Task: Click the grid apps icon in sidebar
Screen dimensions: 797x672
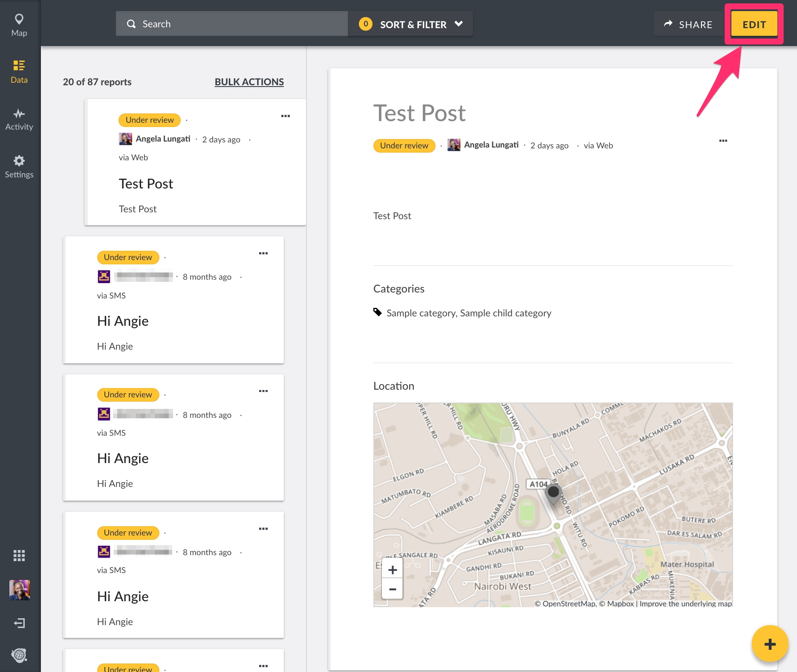Action: click(19, 555)
